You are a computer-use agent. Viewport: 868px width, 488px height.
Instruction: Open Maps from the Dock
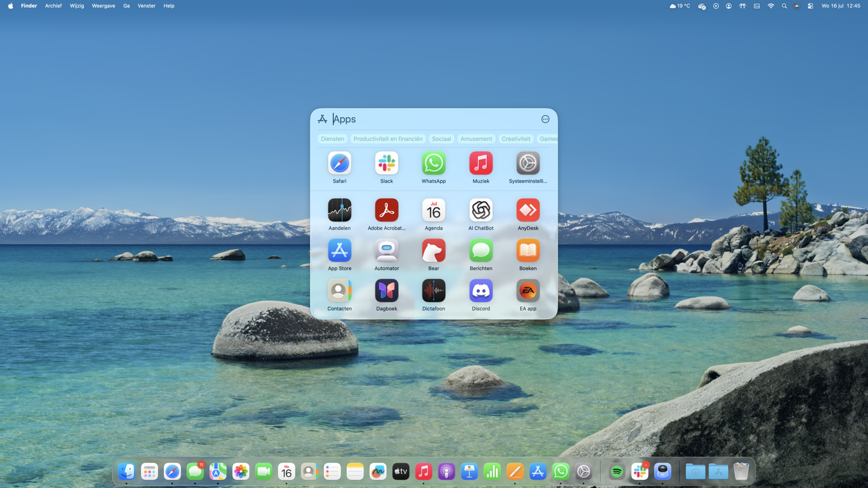click(x=218, y=472)
